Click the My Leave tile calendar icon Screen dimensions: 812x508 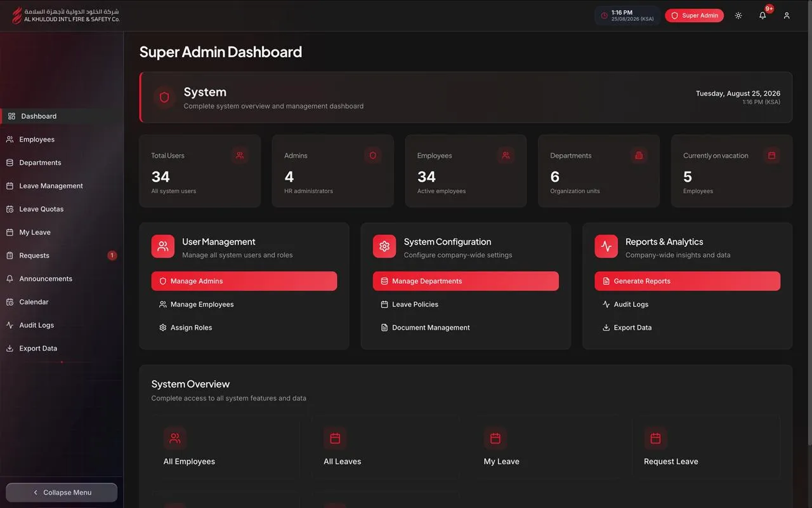click(x=495, y=438)
